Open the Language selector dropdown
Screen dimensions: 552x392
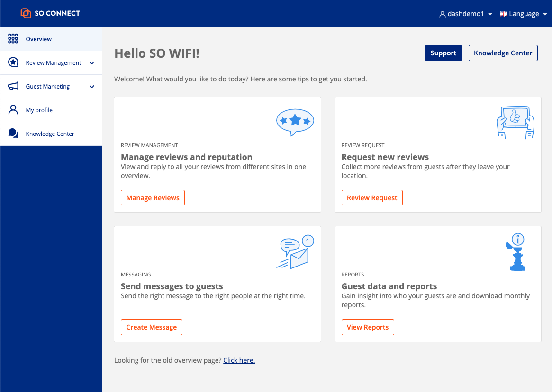523,14
